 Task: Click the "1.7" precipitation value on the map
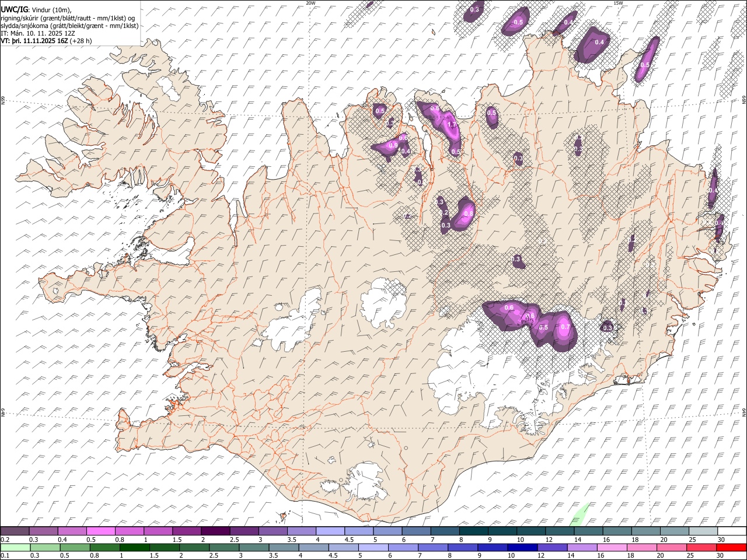[x=451, y=124]
